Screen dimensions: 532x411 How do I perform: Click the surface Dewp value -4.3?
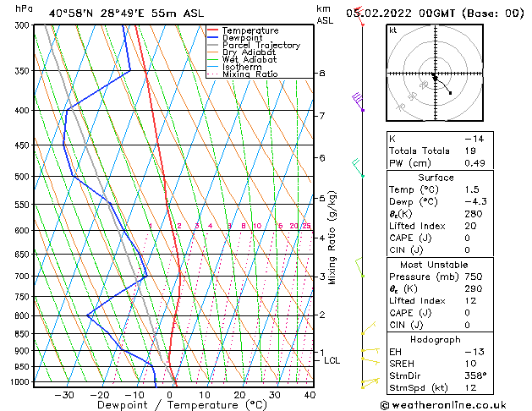tap(475, 201)
